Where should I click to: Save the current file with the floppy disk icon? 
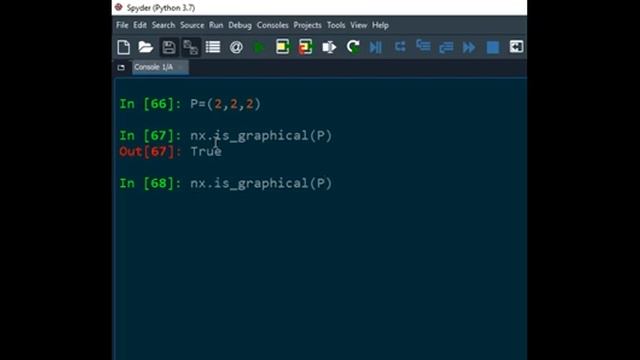[x=169, y=47]
